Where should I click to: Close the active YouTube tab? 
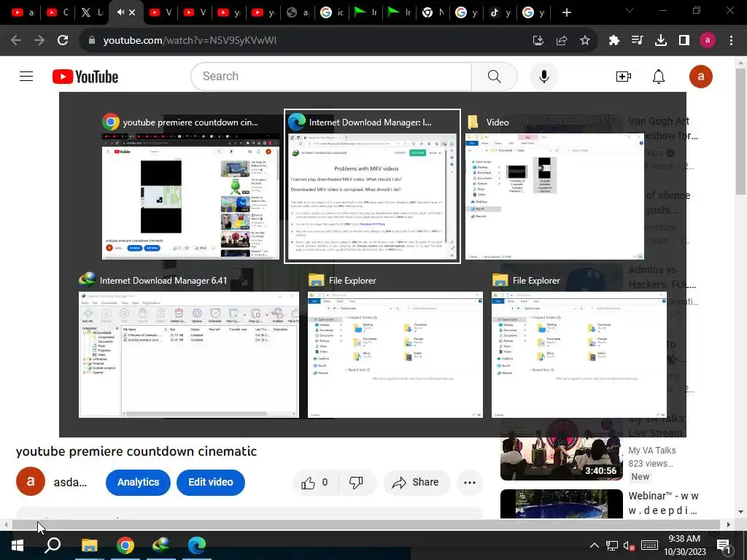click(132, 12)
